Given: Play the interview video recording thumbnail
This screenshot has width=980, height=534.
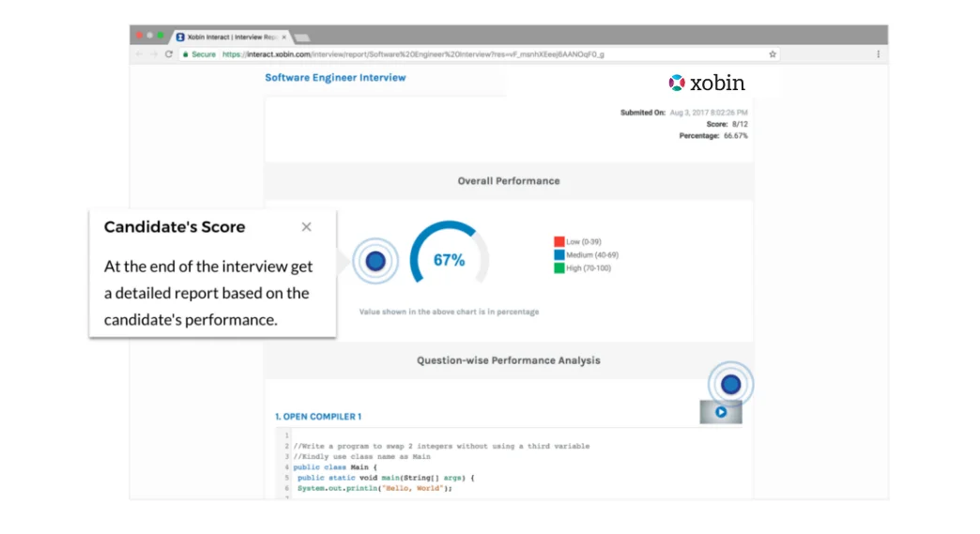Looking at the screenshot, I should click(x=721, y=412).
